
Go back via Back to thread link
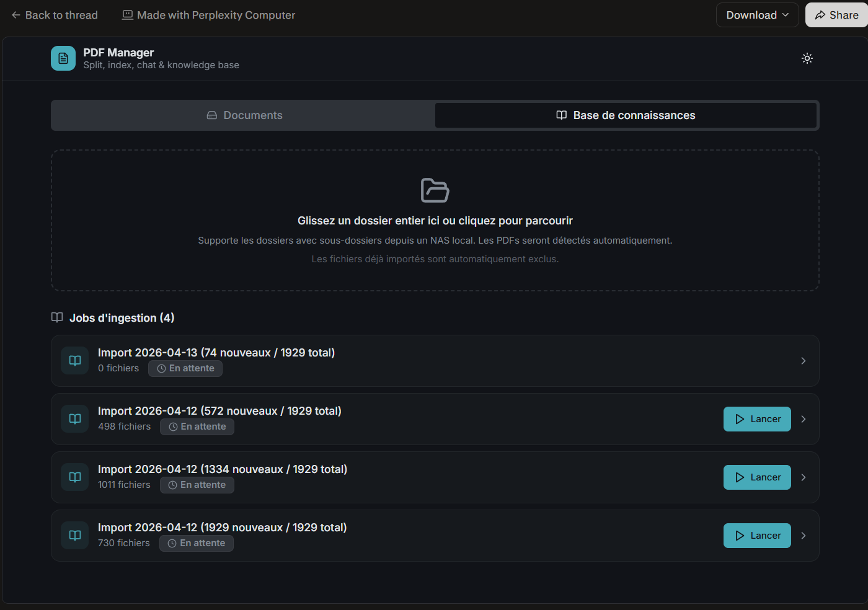tap(55, 15)
